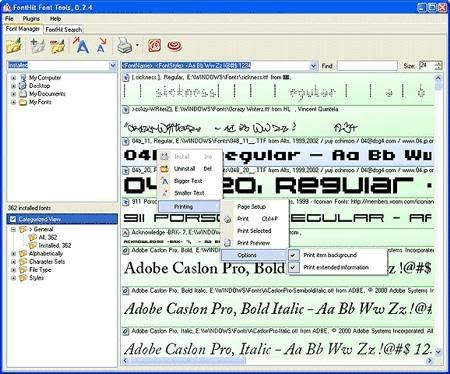Choose Print Preview from the Printing submenu
The width and height of the screenshot is (450, 374).
click(253, 243)
